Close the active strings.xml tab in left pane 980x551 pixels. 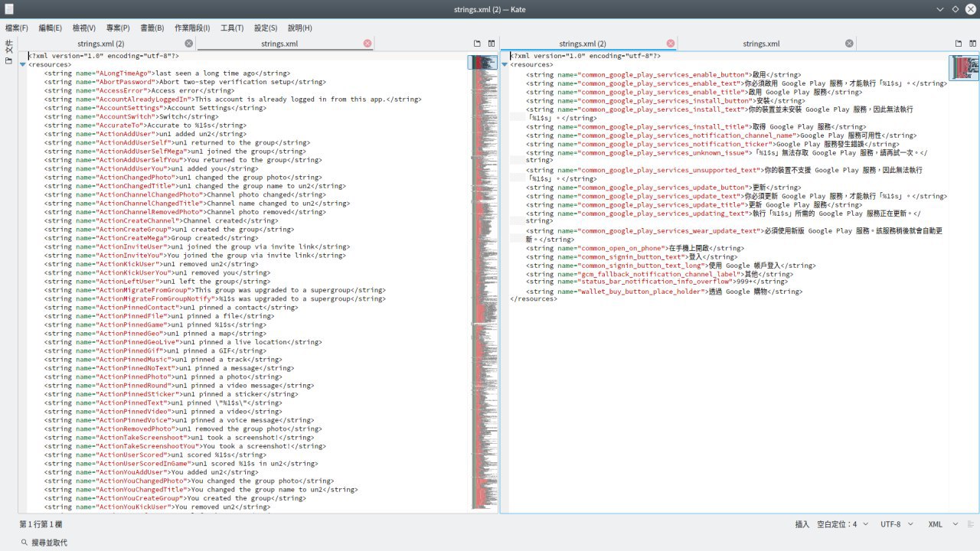pos(367,44)
